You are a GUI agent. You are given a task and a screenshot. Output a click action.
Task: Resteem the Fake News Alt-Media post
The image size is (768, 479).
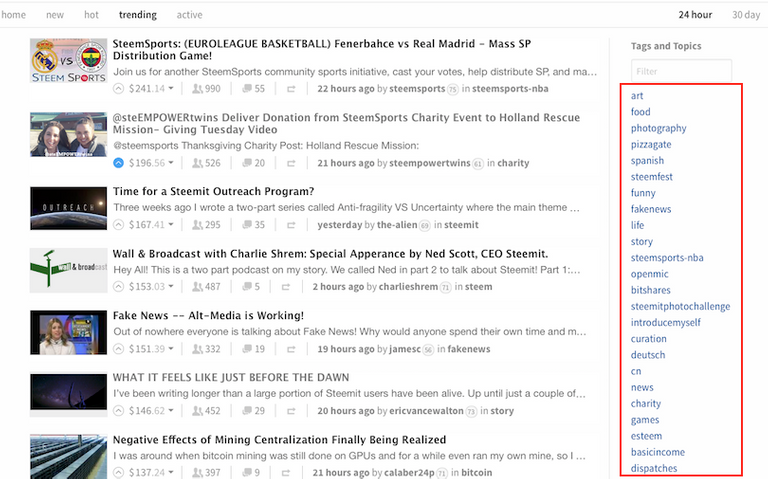click(x=291, y=349)
